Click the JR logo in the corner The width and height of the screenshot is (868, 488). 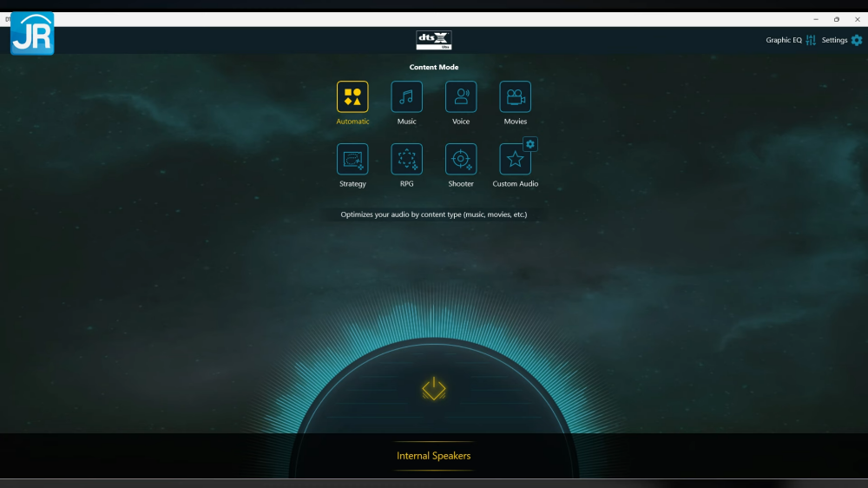[32, 34]
